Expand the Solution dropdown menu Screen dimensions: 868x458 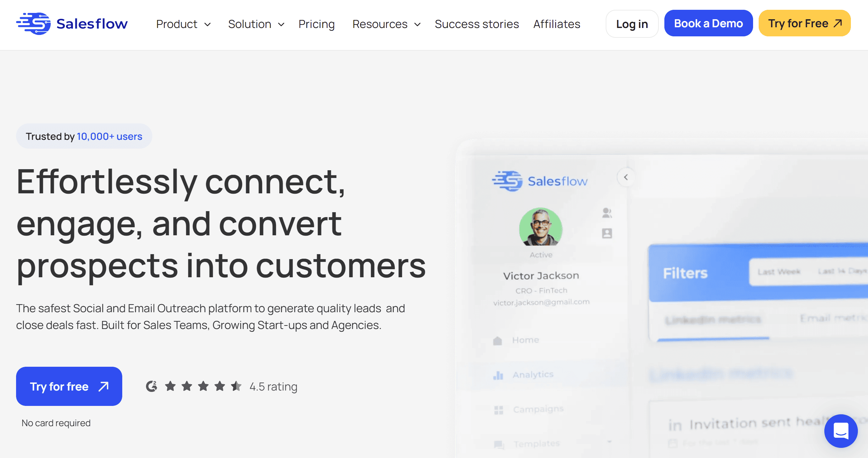point(256,24)
